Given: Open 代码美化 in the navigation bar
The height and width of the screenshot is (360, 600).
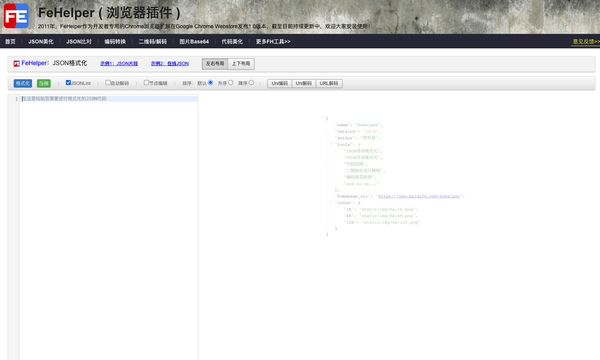Looking at the screenshot, I should point(232,41).
